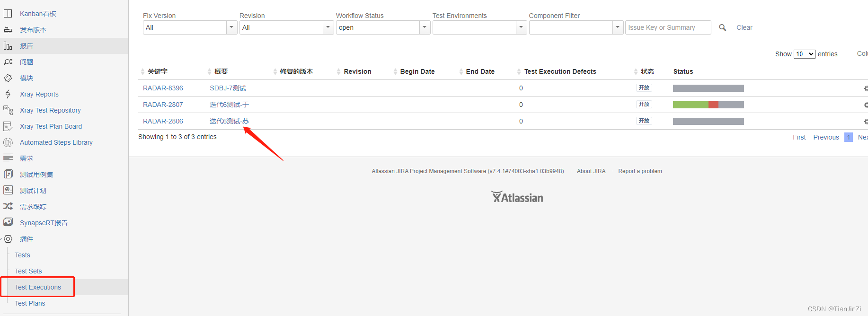Viewport: 868px width, 316px height.
Task: Open the 迭代6测试-于 summary link
Action: point(229,105)
